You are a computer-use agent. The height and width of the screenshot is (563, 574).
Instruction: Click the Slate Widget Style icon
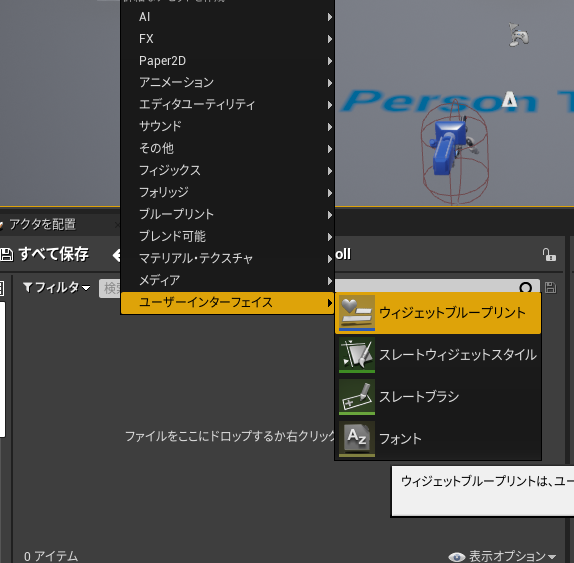coord(357,355)
